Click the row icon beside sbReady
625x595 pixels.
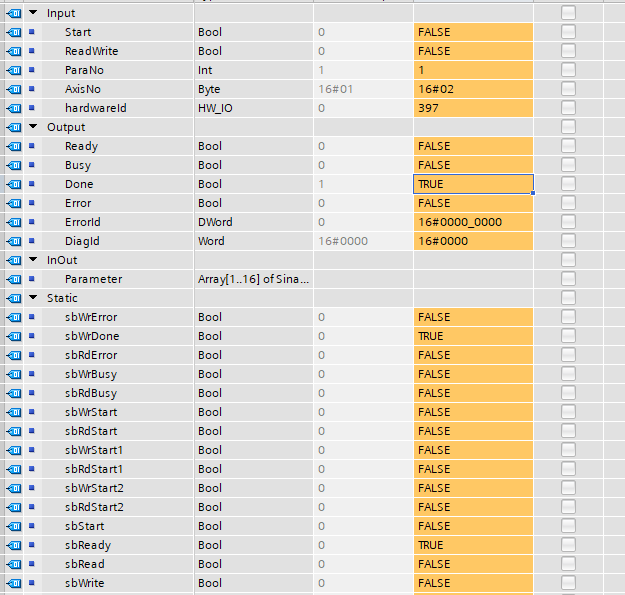click(x=15, y=545)
